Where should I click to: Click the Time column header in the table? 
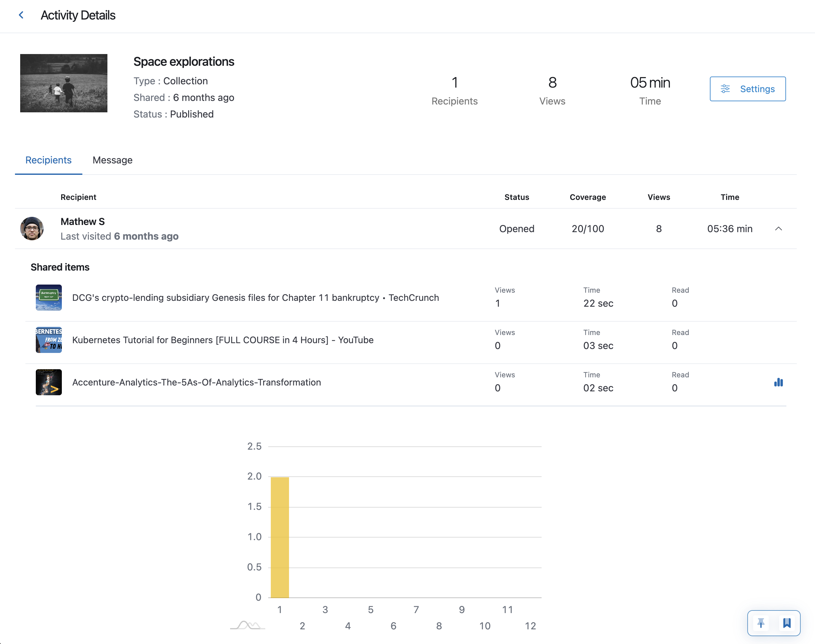click(730, 197)
